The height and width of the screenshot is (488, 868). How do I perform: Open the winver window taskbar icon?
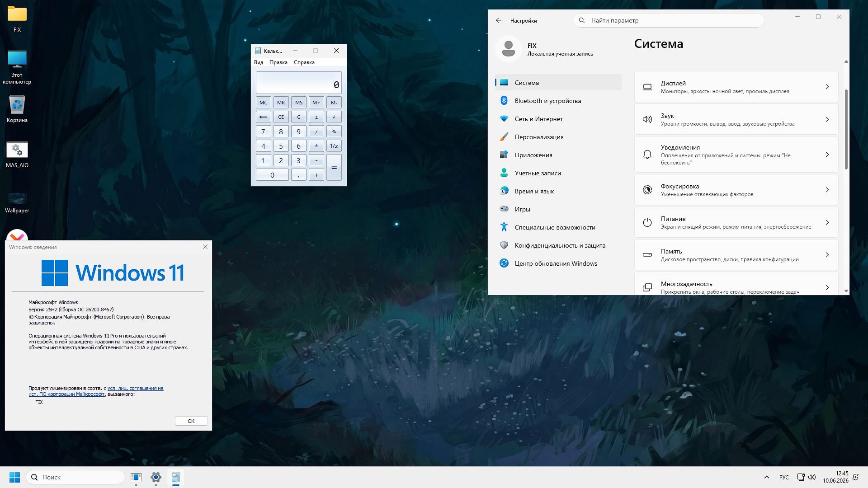pos(136,477)
